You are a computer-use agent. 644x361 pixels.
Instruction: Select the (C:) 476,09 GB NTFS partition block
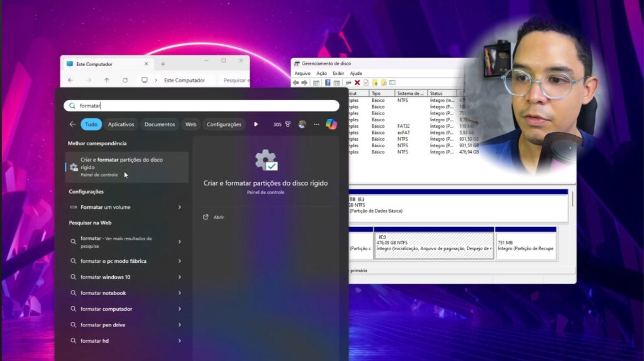[433, 245]
